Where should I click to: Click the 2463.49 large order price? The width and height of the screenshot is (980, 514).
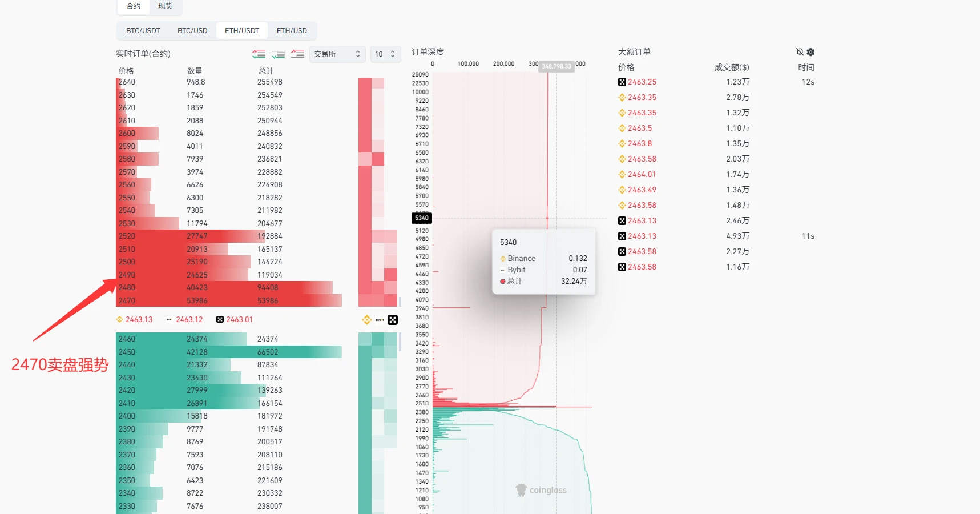pos(642,190)
